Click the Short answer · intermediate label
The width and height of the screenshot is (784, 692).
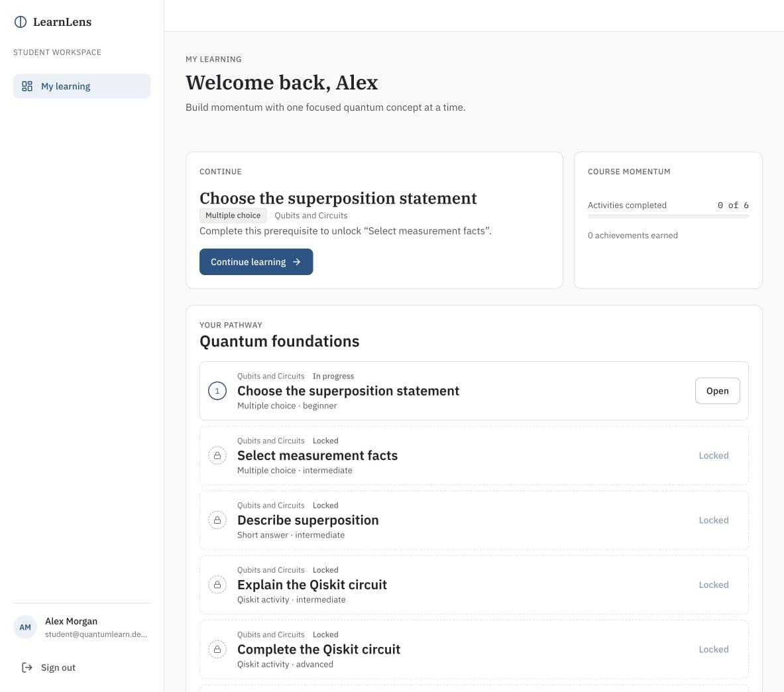coord(290,535)
